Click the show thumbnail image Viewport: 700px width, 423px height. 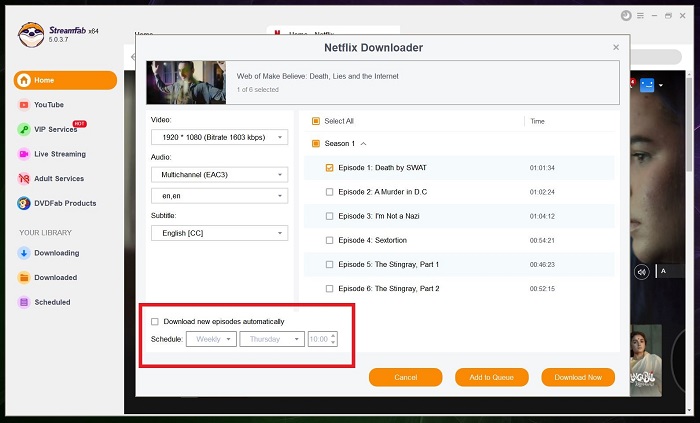[186, 83]
